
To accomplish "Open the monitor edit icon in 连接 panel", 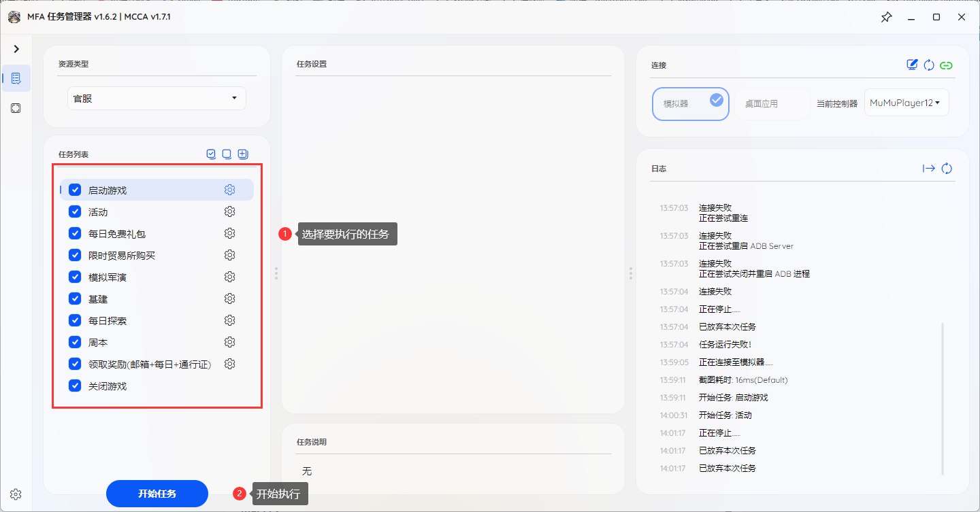I will click(x=913, y=65).
